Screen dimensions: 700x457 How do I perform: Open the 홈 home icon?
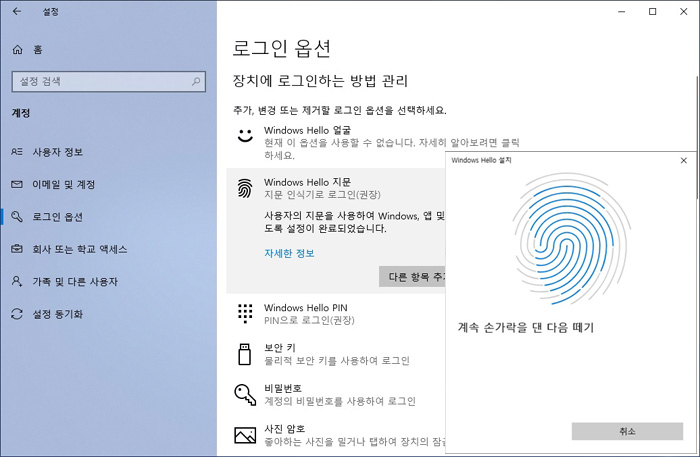click(17, 50)
